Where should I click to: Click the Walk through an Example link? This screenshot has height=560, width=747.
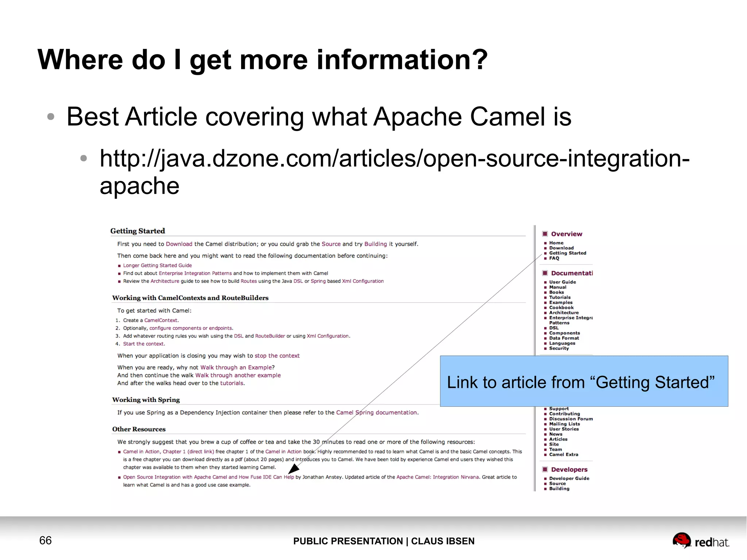tap(236, 367)
